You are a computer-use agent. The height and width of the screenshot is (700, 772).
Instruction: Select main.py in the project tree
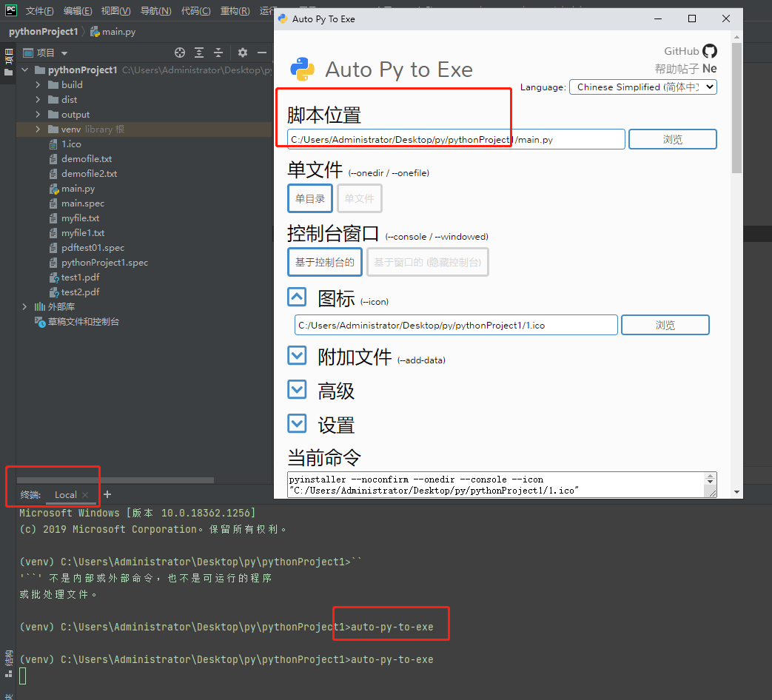78,189
